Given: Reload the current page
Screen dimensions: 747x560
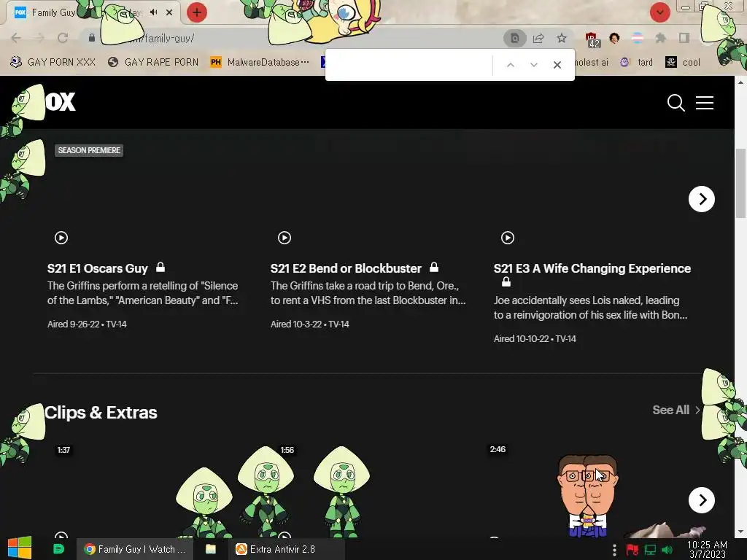Looking at the screenshot, I should (x=63, y=38).
